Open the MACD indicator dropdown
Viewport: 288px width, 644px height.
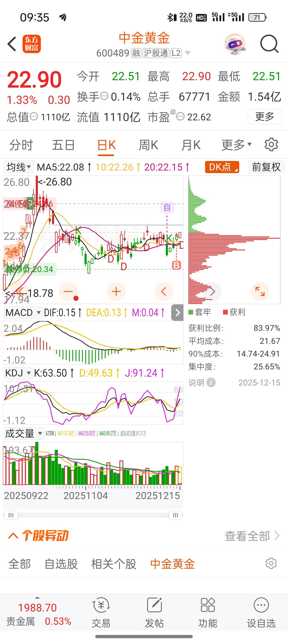tap(23, 312)
